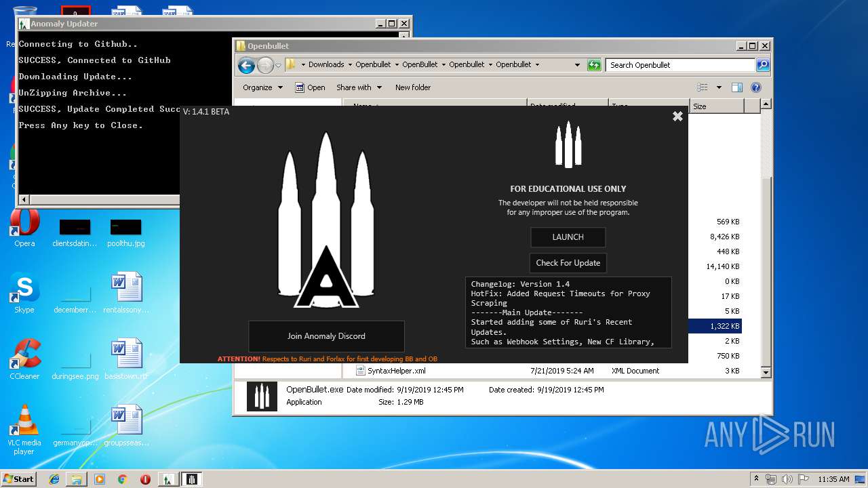Click Join Anomaly Discord button
This screenshot has width=868, height=488.
point(326,336)
